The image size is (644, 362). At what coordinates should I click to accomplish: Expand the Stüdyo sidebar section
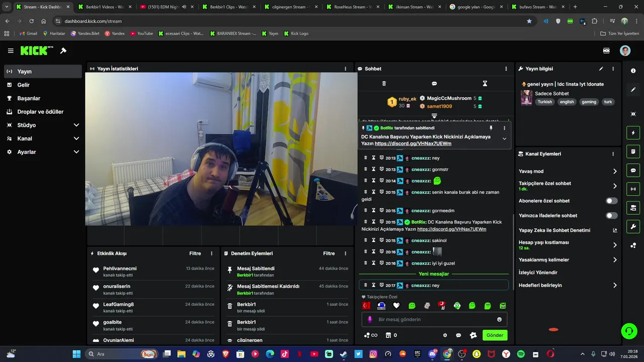tap(76, 125)
